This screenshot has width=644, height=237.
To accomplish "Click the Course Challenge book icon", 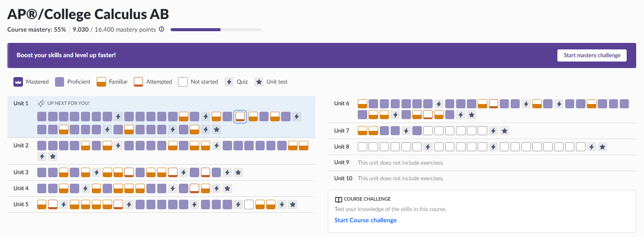I will [x=339, y=199].
